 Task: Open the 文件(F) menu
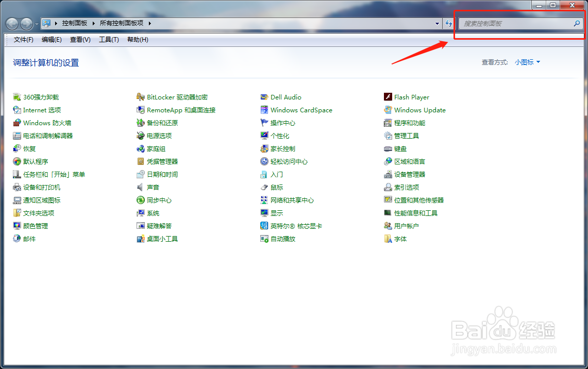tap(24, 39)
